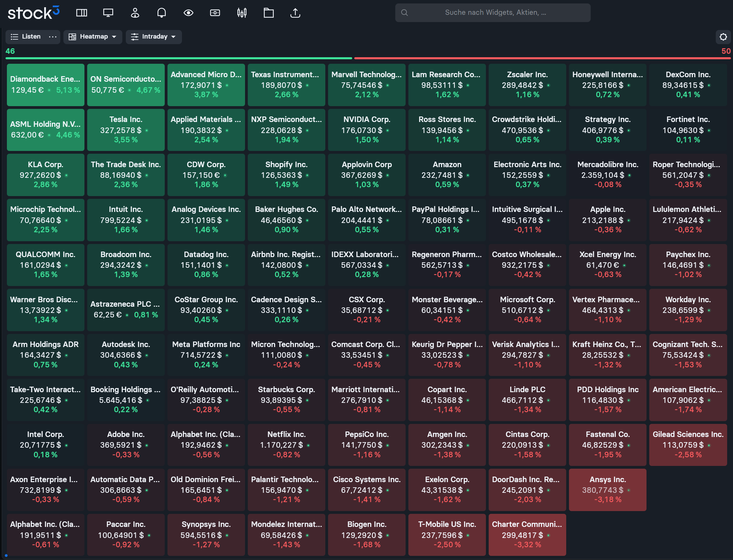Select the Ansys Inc. tile
733x560 pixels.
pyautogui.click(x=608, y=490)
